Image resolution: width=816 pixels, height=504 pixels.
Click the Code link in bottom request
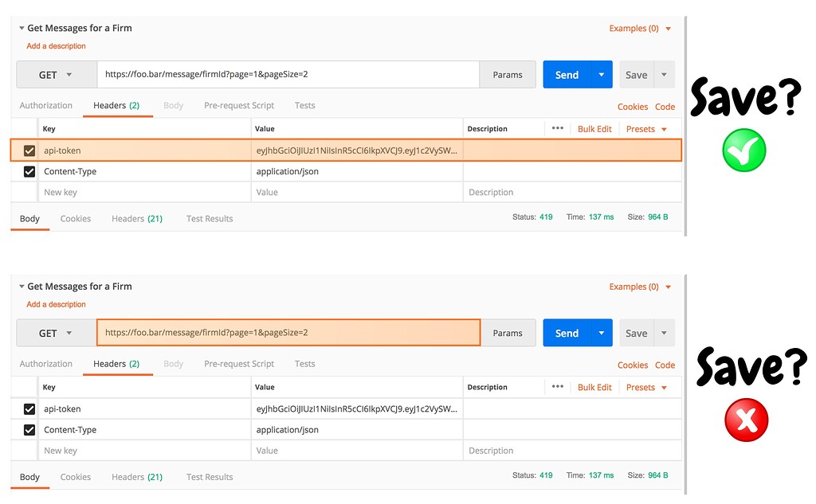(x=665, y=365)
